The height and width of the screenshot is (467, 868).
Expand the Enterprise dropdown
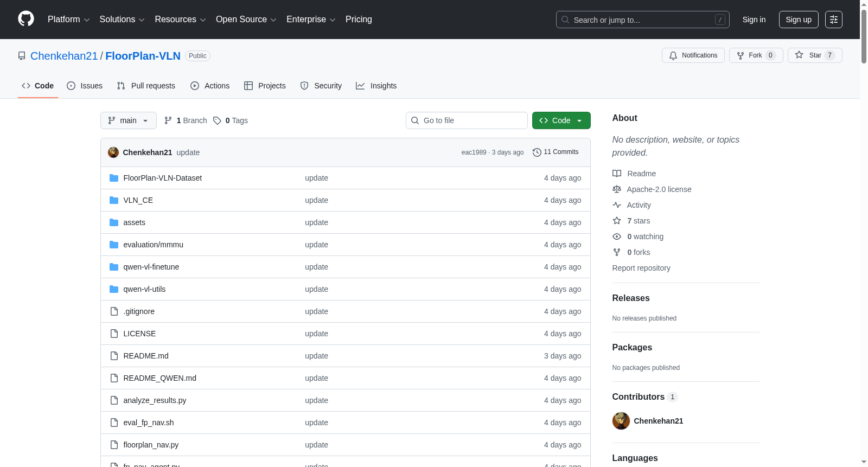point(311,20)
